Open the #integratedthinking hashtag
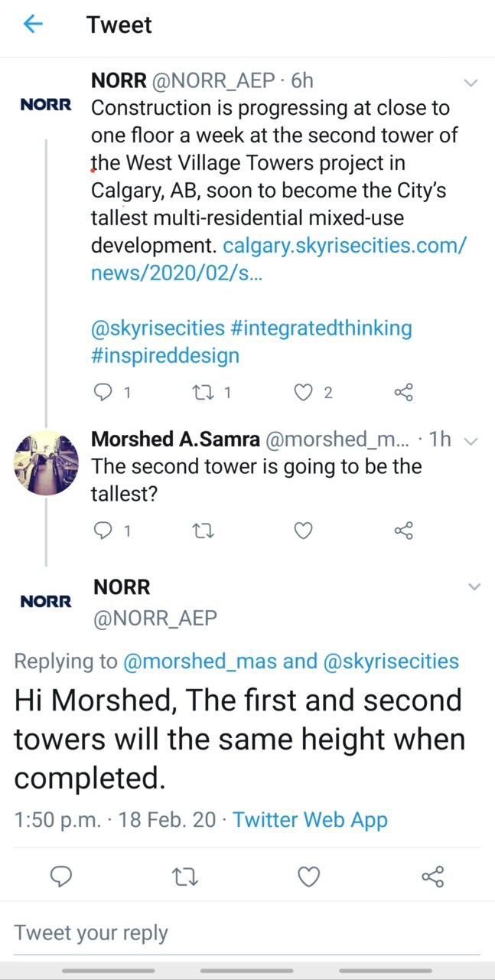Viewport: 495px width, 980px height. point(321,328)
